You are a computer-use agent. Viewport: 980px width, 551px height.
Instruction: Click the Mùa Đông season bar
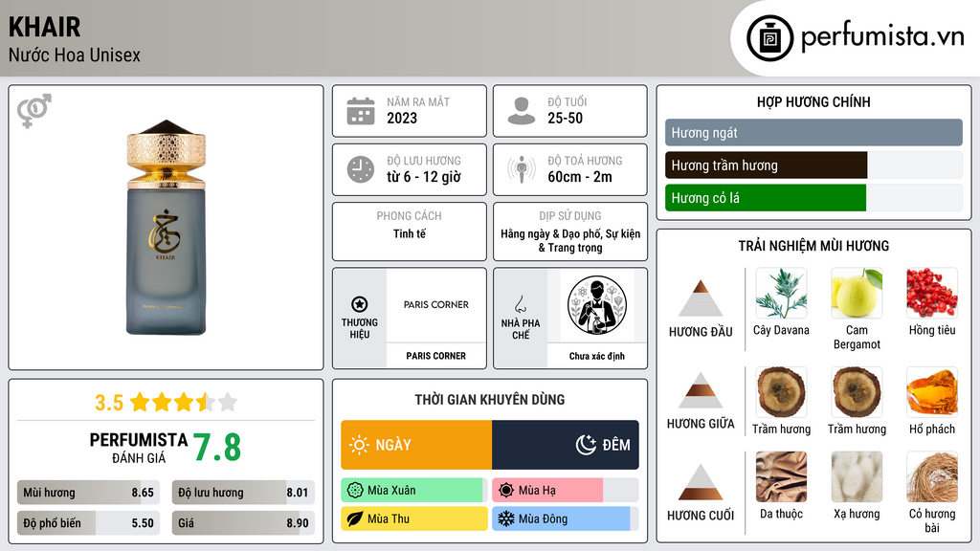566,518
